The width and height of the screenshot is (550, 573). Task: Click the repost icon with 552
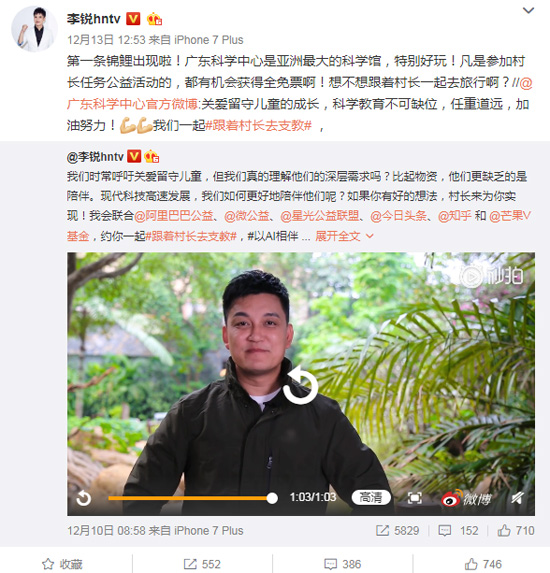click(x=202, y=564)
